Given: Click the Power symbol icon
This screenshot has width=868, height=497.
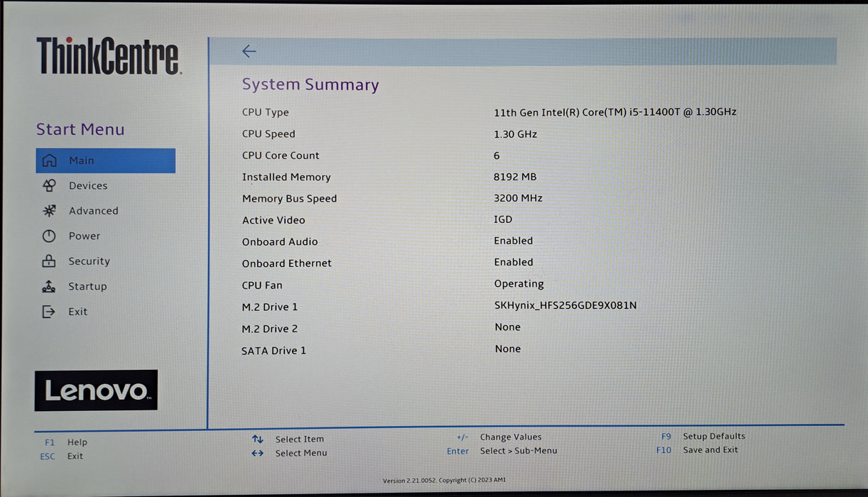Looking at the screenshot, I should [49, 236].
